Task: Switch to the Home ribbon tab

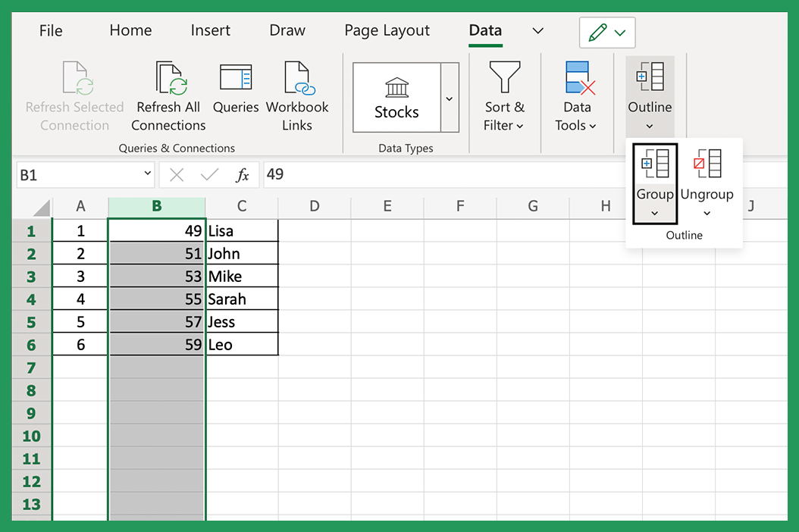Action: [x=130, y=30]
